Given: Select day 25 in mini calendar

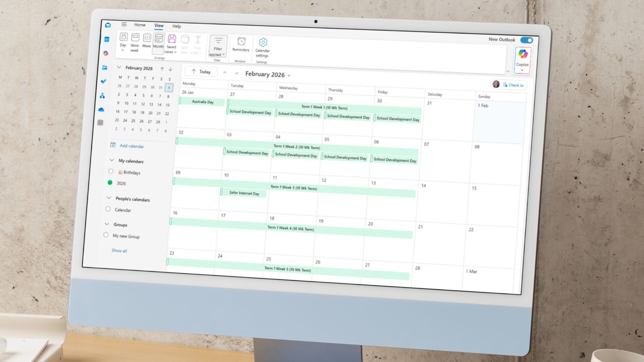Looking at the screenshot, I should point(133,121).
